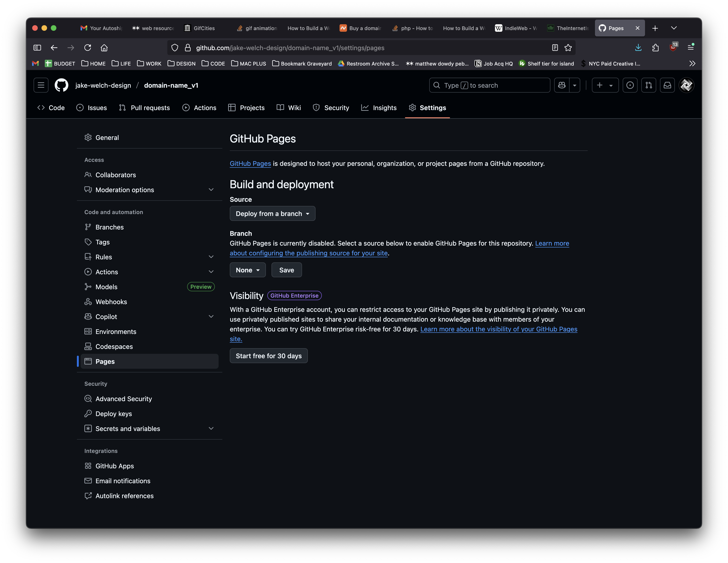Open Webhooks in sidebar
Image resolution: width=728 pixels, height=563 pixels.
pos(149,302)
